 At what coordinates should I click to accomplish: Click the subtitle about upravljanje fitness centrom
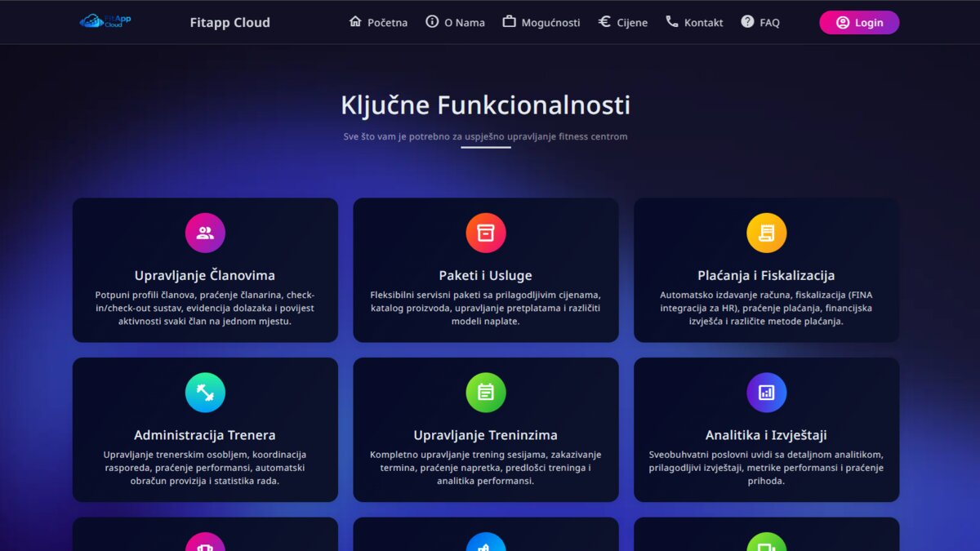click(486, 136)
